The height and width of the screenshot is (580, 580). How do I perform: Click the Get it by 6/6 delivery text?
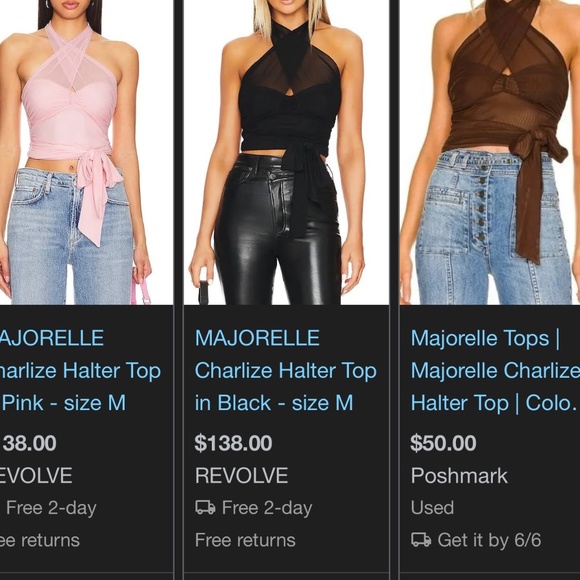489,540
